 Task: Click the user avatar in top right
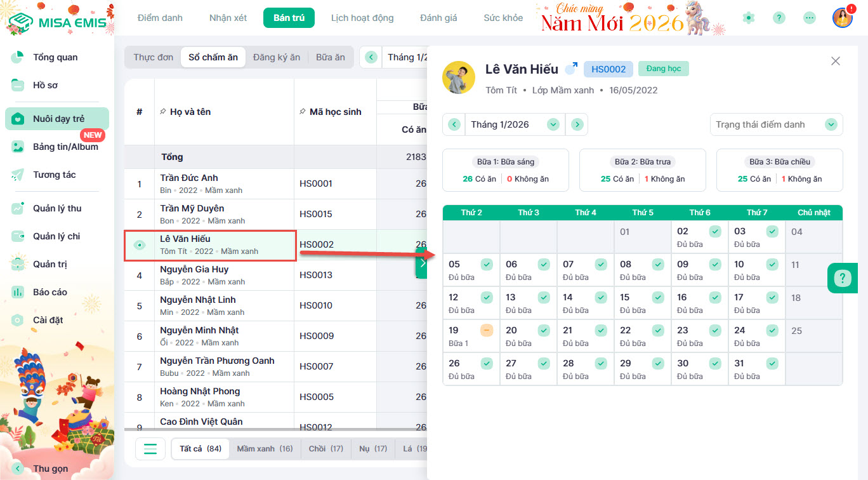pos(842,18)
